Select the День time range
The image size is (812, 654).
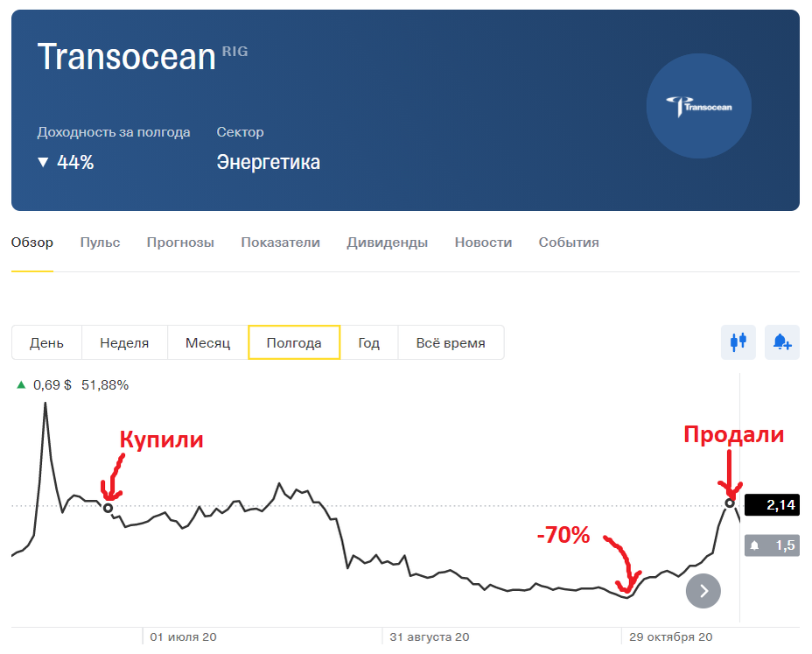coord(46,342)
